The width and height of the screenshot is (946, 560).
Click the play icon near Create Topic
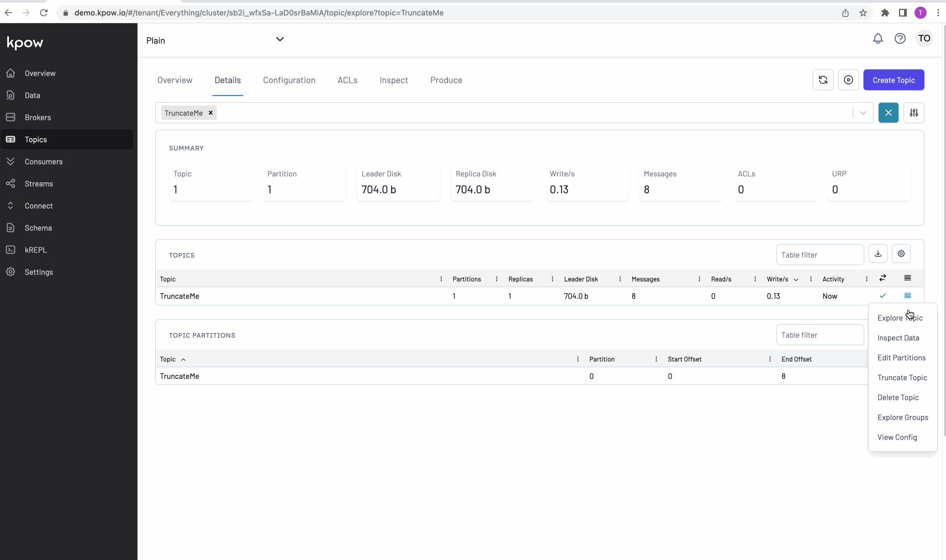click(x=848, y=80)
